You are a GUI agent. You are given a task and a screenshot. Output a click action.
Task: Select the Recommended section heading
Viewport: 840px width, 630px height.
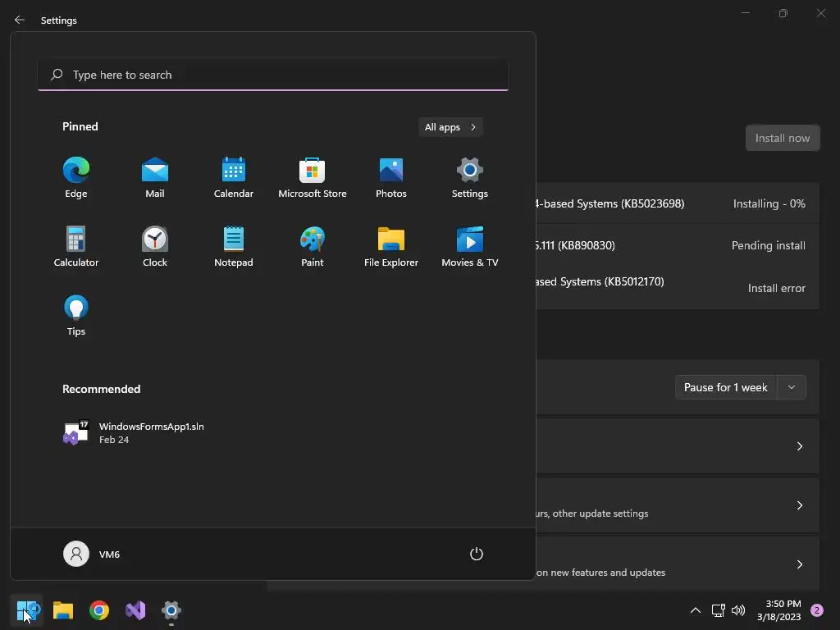[101, 389]
